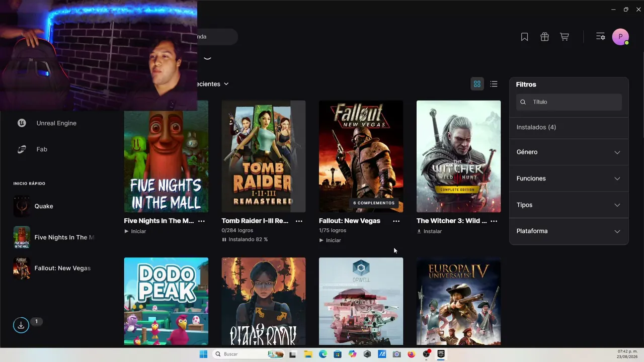Click the Instalando 82 % status text

(248, 239)
